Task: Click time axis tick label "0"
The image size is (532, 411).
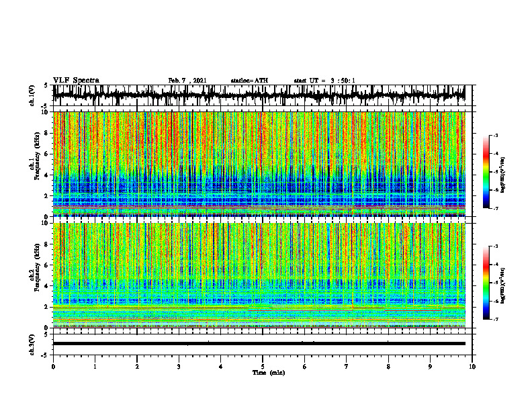Action: click(x=53, y=367)
